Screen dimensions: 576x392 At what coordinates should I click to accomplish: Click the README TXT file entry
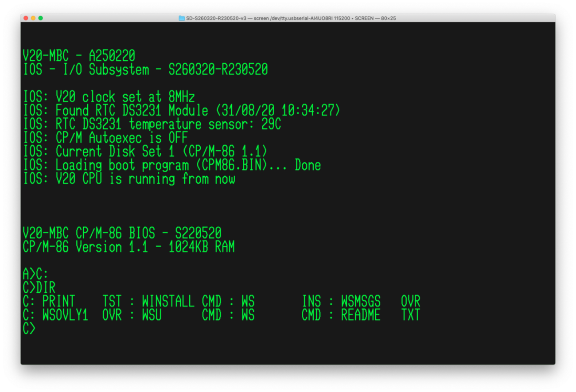point(381,315)
